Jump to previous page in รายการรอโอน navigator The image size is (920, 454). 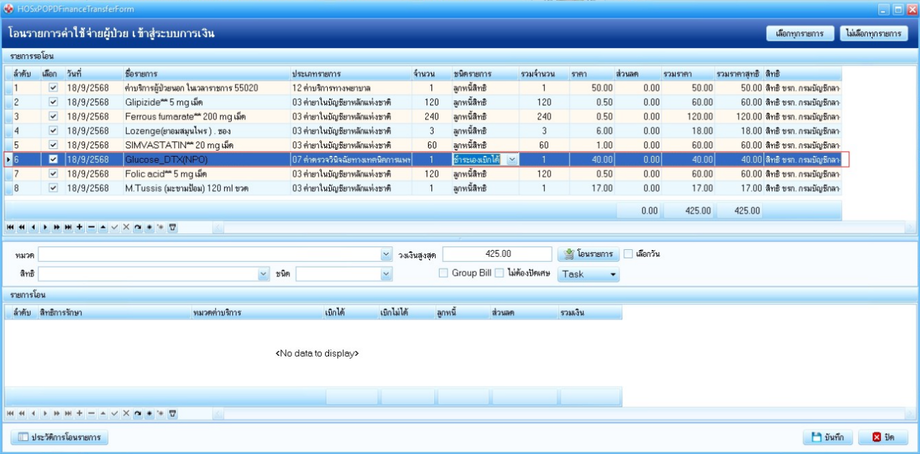(x=22, y=226)
